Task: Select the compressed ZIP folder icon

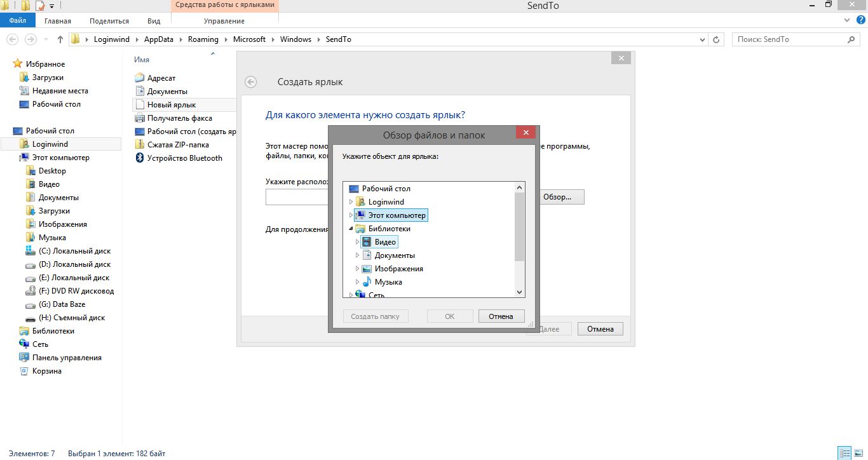Action: coord(140,145)
